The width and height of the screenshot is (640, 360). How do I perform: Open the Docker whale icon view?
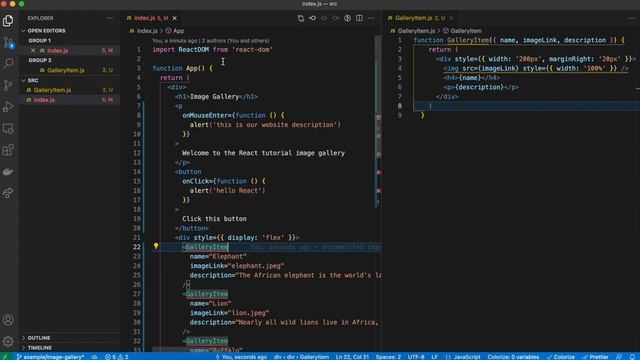tap(8, 171)
